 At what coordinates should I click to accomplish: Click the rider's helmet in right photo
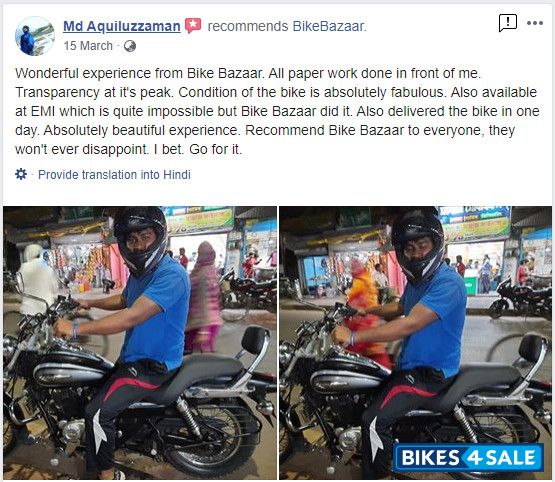click(418, 246)
